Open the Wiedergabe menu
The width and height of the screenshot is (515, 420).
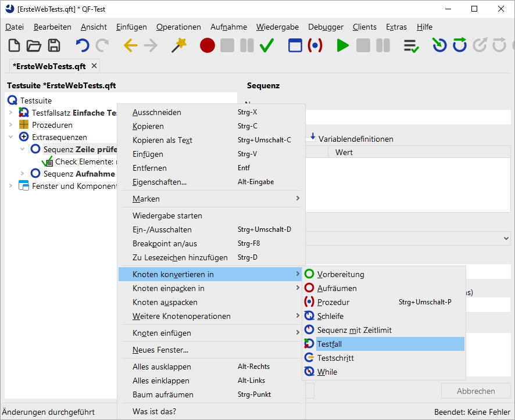pos(277,27)
